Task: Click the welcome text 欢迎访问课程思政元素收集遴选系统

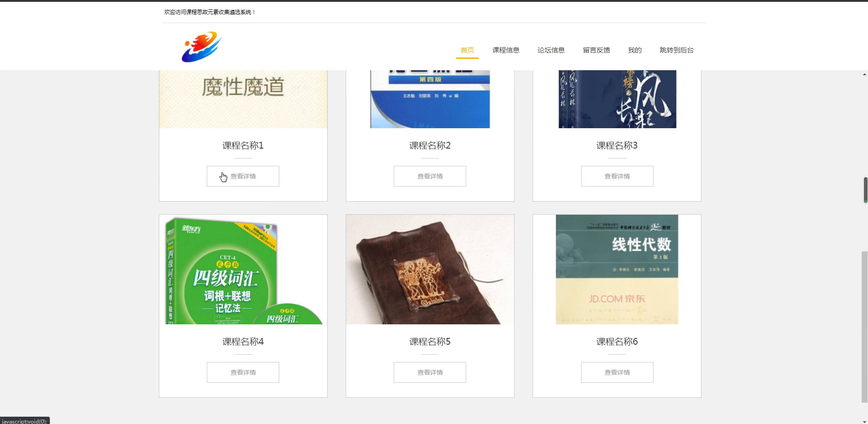Action: click(x=210, y=12)
